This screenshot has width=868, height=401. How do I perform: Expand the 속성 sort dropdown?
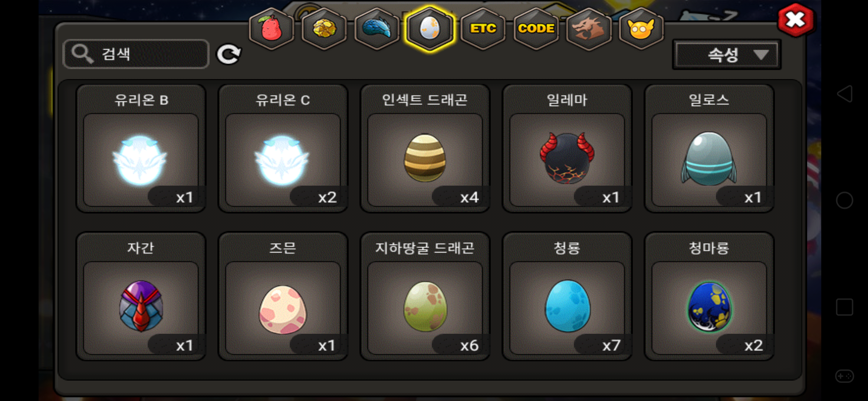(727, 55)
